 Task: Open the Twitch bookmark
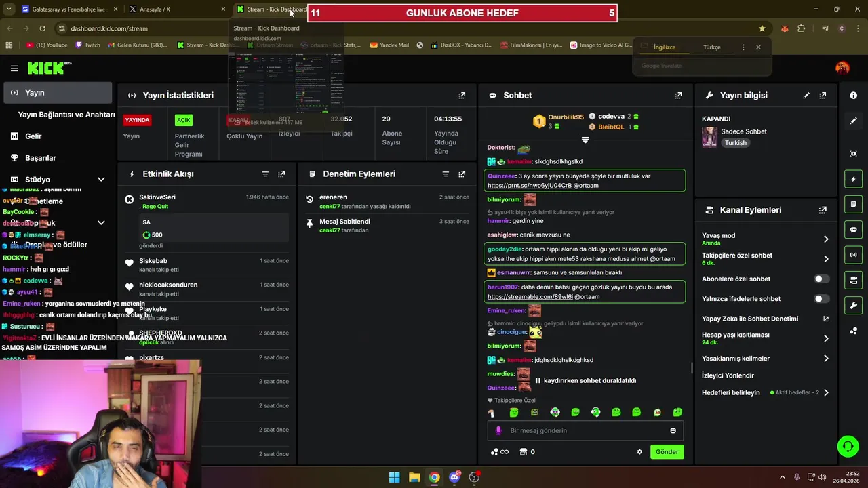click(87, 45)
